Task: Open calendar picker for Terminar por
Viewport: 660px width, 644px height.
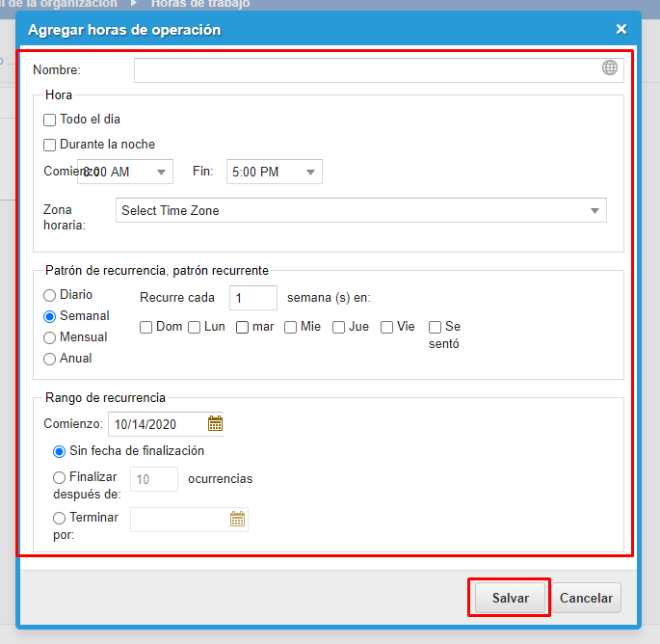Action: pos(237,520)
